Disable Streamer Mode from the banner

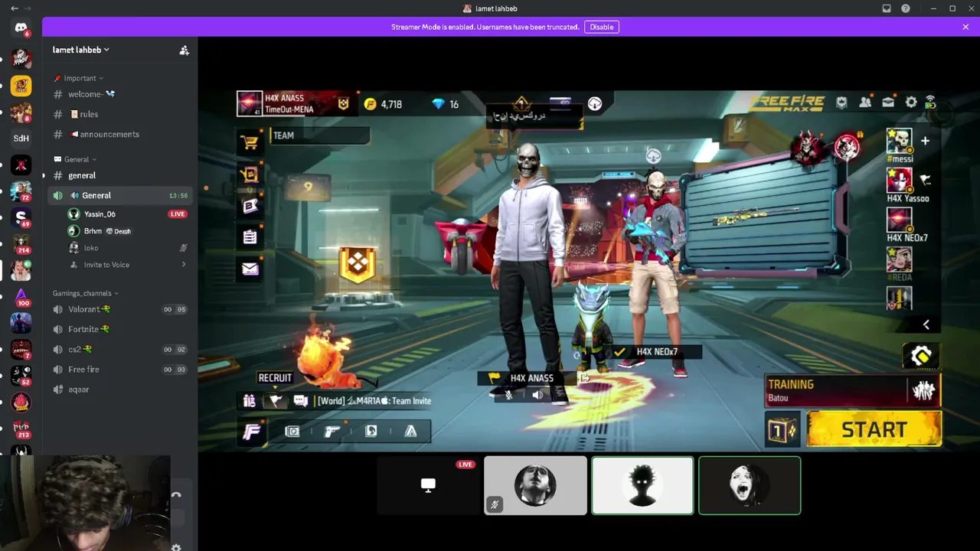point(602,27)
